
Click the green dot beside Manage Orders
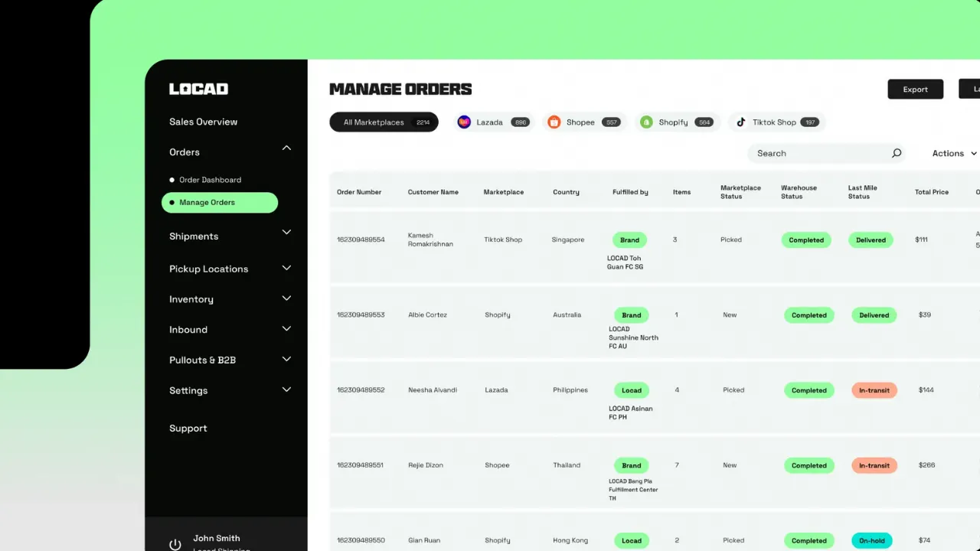point(171,202)
